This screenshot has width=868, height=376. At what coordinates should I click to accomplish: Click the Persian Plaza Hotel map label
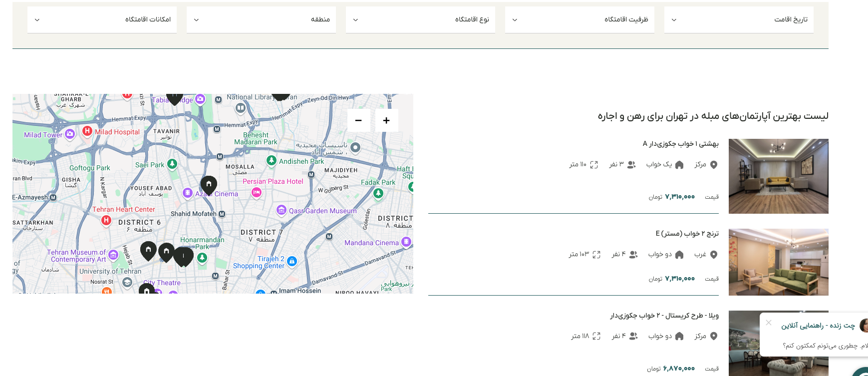point(273,181)
